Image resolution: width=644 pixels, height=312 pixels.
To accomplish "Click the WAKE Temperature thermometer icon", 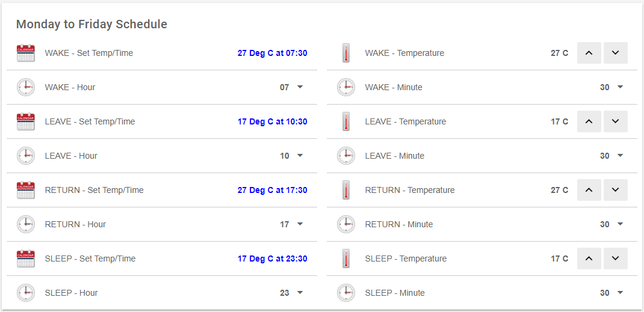I will pyautogui.click(x=345, y=53).
